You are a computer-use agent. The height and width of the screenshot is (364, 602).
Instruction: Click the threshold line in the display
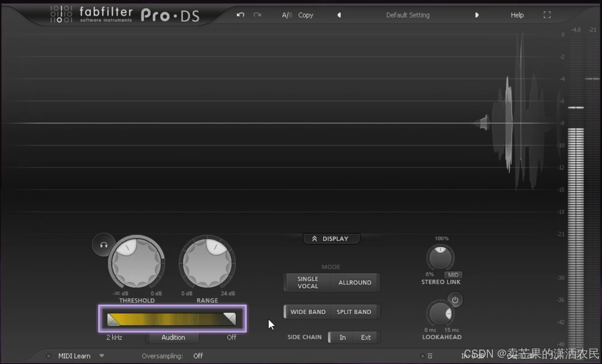point(279,123)
